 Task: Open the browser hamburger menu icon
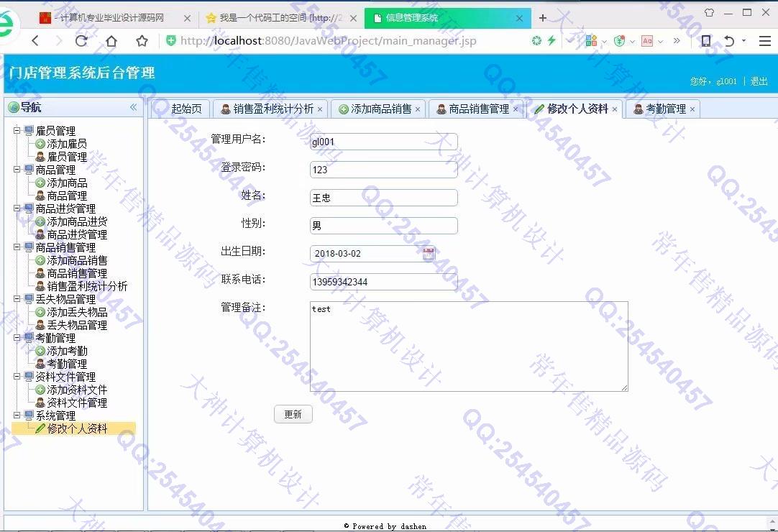[764, 41]
